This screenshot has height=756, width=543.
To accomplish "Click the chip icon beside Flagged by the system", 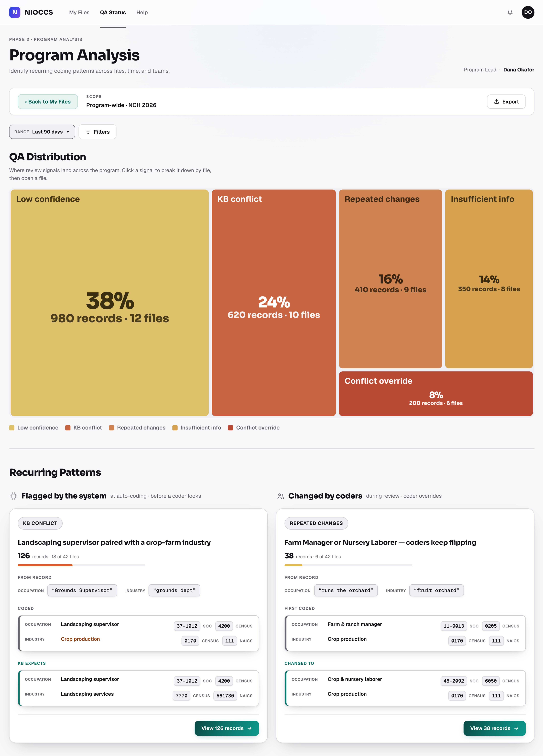I will [14, 496].
